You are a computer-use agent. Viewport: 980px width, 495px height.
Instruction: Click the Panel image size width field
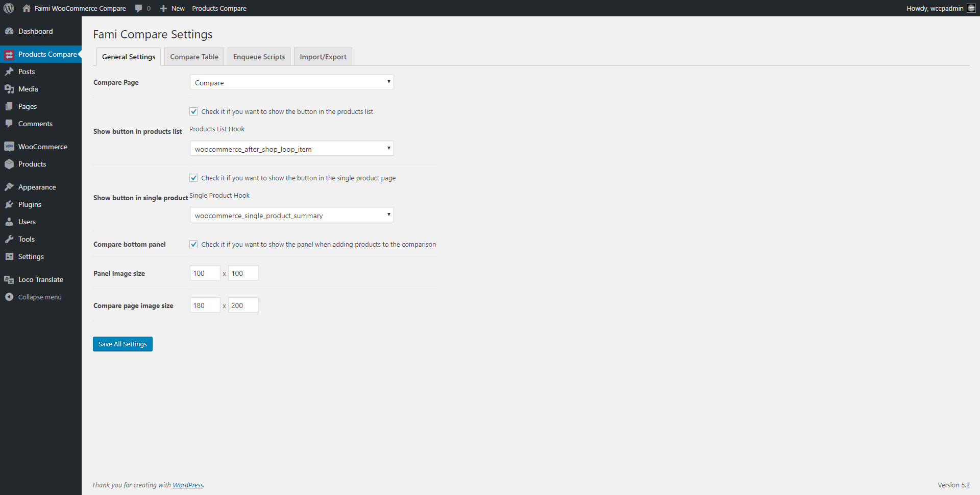tap(205, 273)
